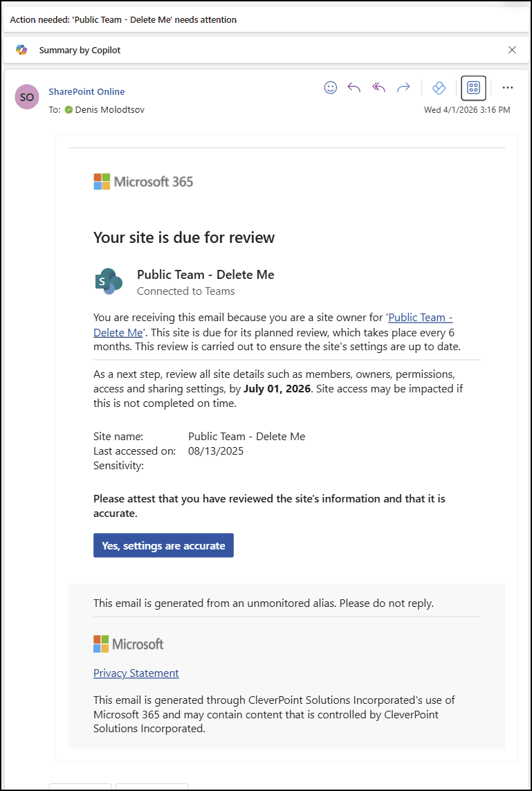This screenshot has height=791, width=532.
Task: Add a reaction using the smiley icon
Action: (330, 87)
